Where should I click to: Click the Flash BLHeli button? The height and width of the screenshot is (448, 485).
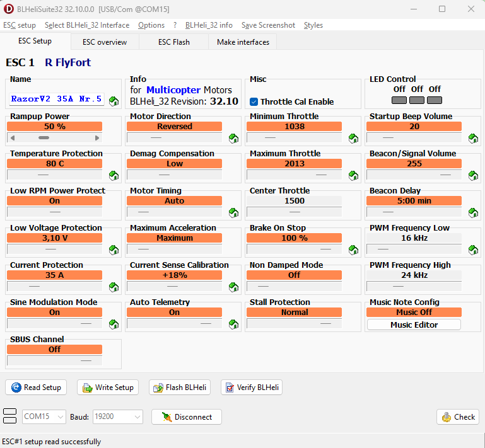point(180,387)
